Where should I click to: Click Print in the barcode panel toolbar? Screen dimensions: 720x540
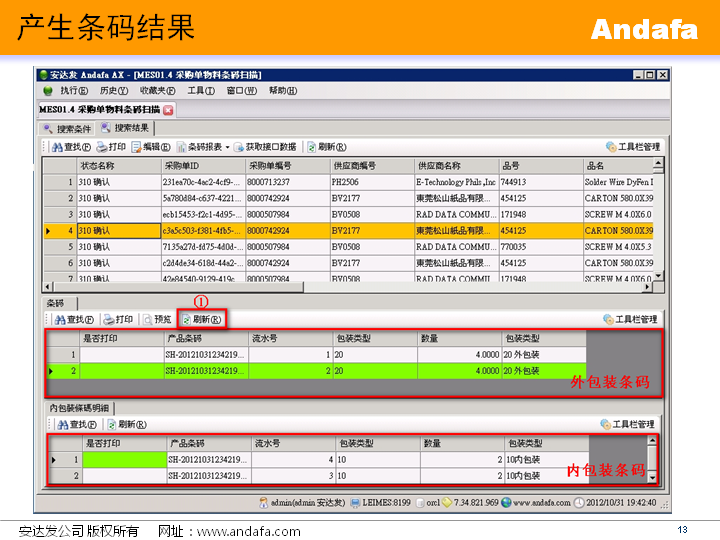(117, 319)
